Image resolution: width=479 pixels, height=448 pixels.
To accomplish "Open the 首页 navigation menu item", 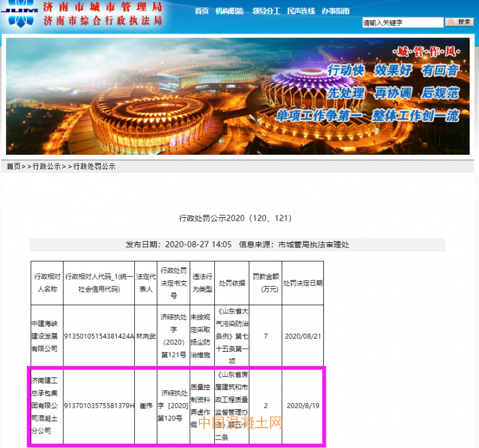I will (202, 11).
